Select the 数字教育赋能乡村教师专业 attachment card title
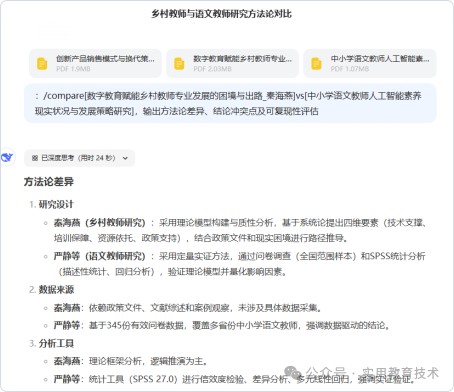Viewport: 454px width, 392px height. coord(243,59)
